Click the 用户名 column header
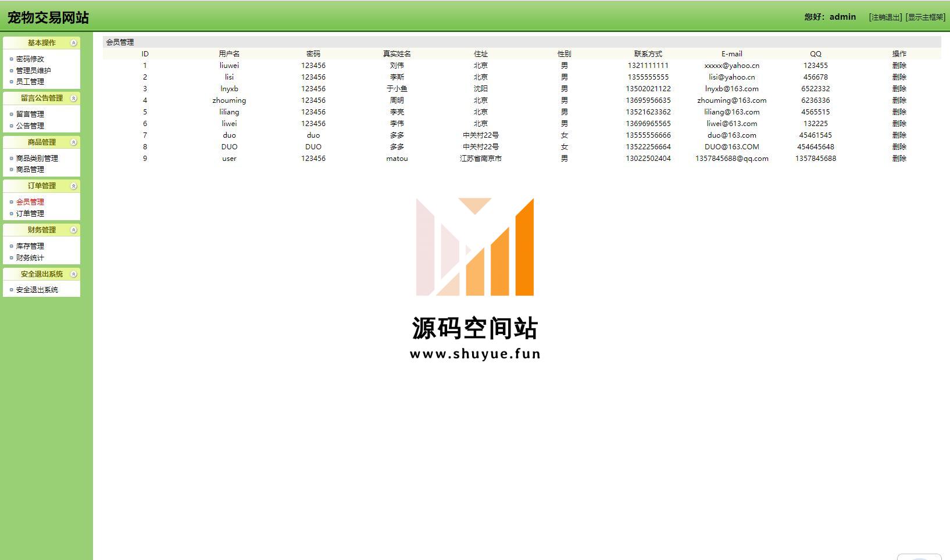The height and width of the screenshot is (560, 950). tap(229, 53)
